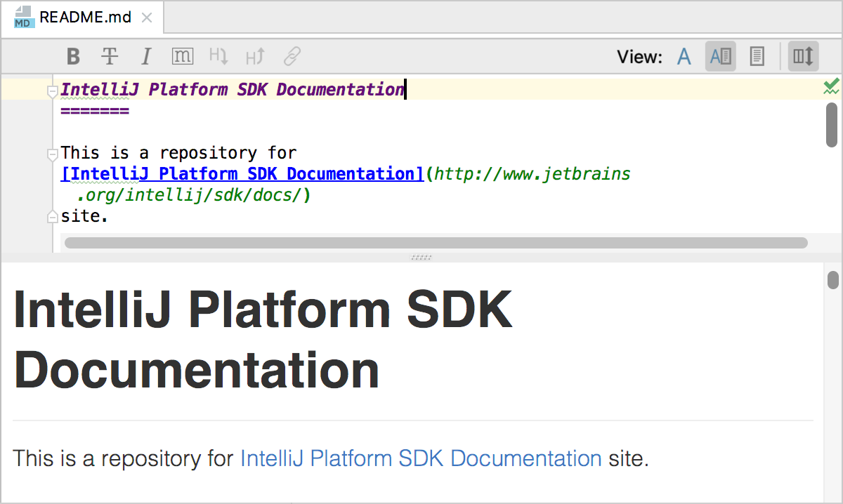Collapse the heading fold marker in gutter

(52, 91)
